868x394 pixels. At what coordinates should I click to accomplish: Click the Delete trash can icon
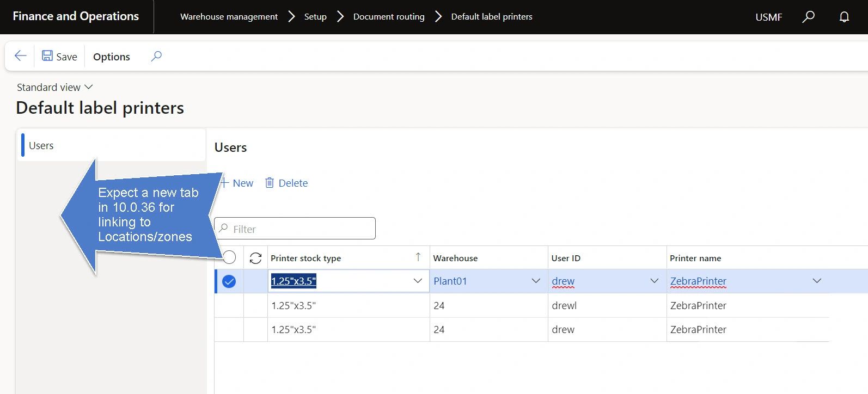tap(270, 183)
